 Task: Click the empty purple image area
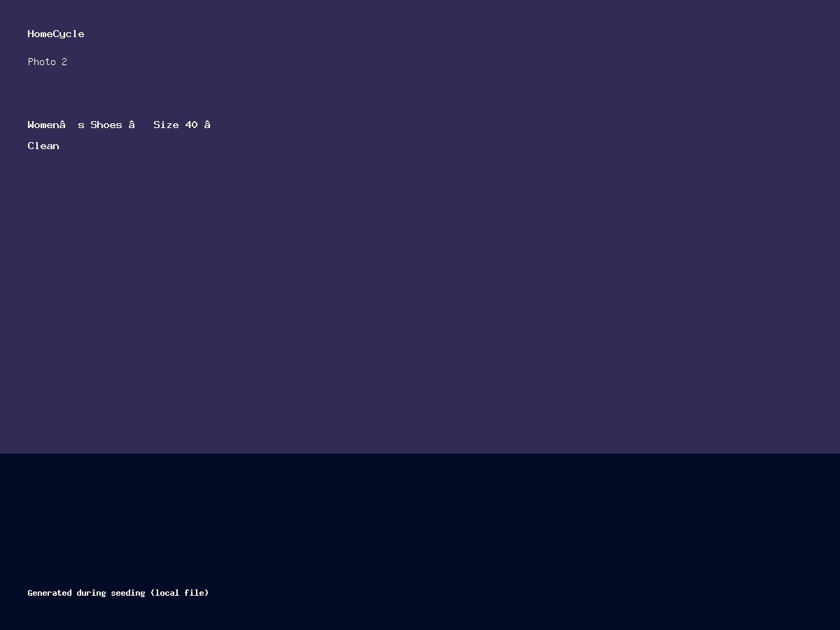click(x=420, y=294)
